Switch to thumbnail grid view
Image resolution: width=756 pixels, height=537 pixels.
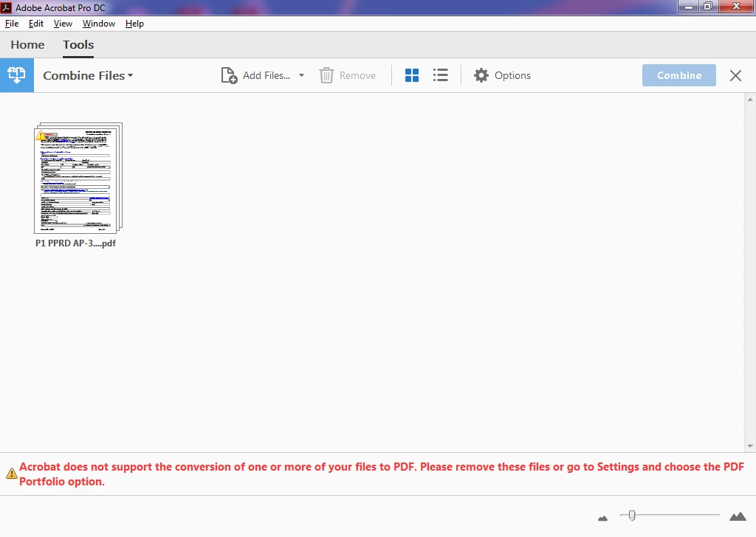click(x=412, y=75)
